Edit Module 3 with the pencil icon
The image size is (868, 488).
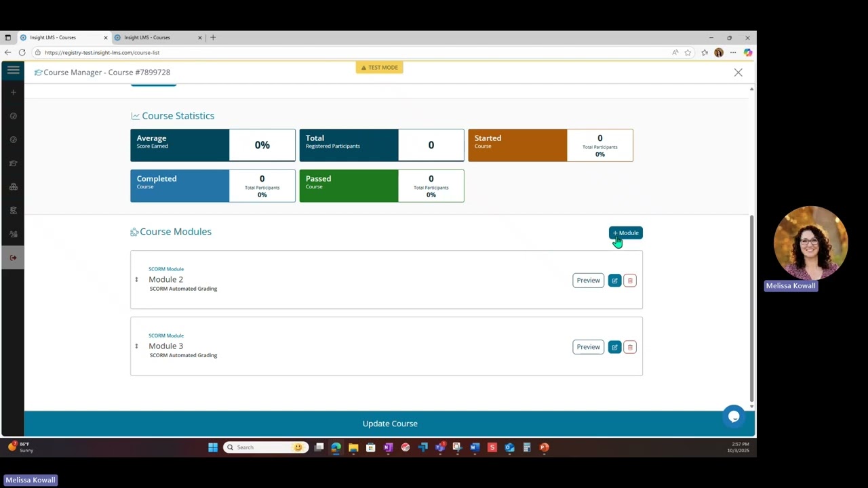tap(614, 347)
